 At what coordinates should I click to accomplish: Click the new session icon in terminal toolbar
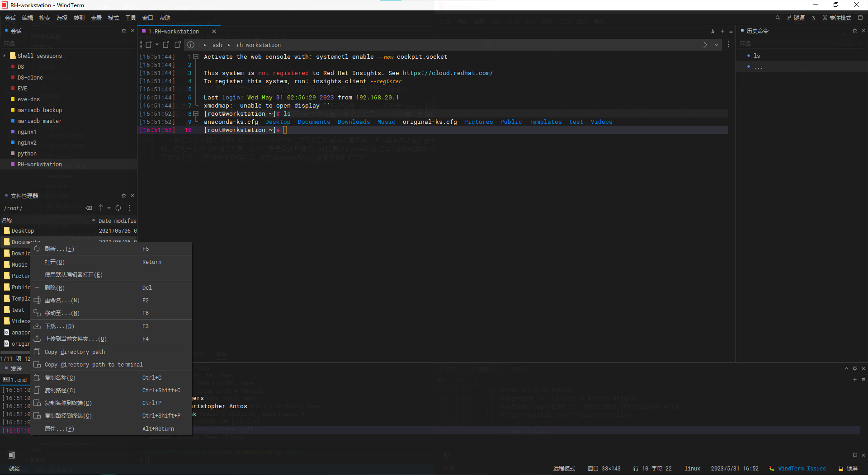tap(148, 45)
